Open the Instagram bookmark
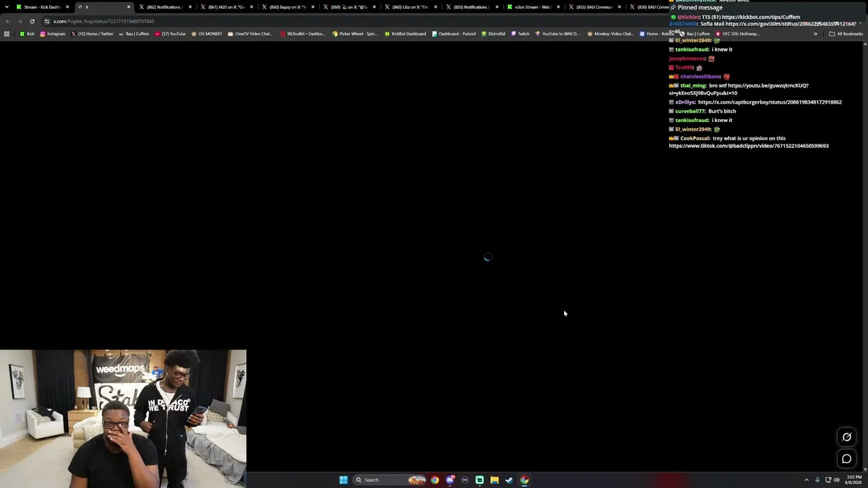The image size is (868, 488). [x=53, y=34]
